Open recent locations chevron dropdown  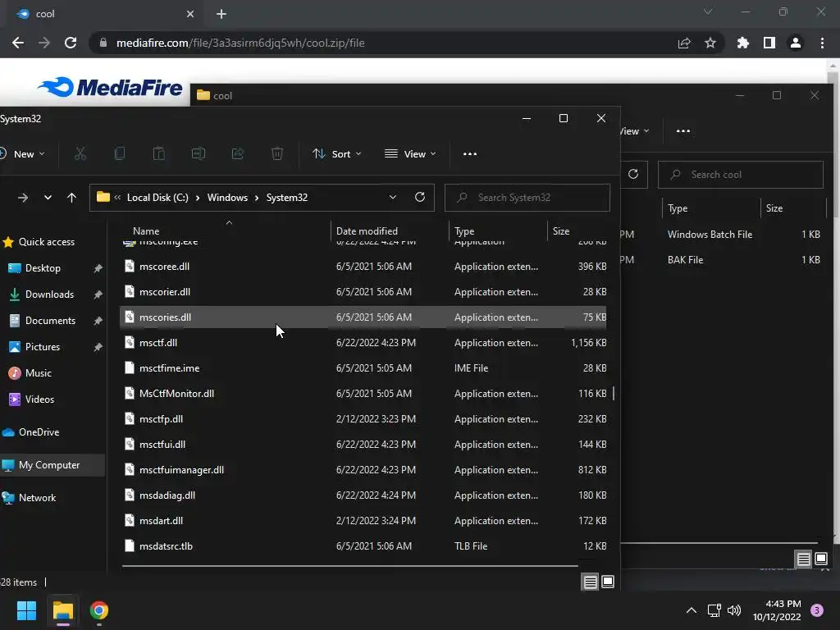click(48, 198)
